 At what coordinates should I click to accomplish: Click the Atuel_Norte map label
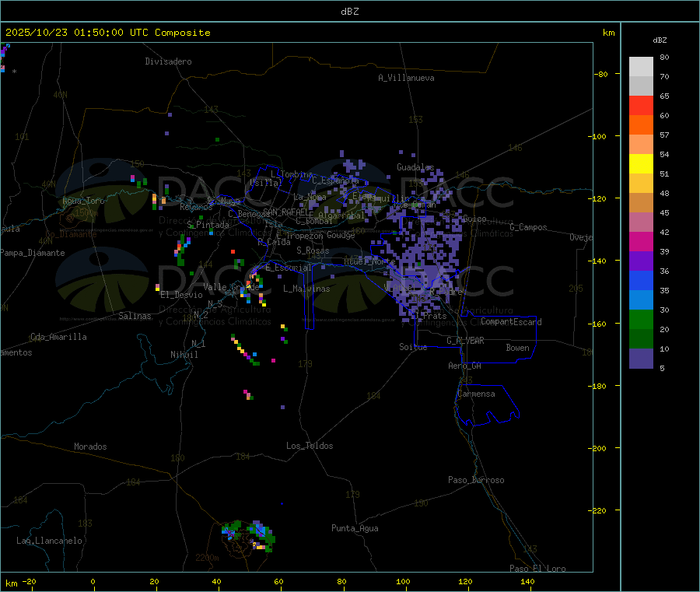369,261
